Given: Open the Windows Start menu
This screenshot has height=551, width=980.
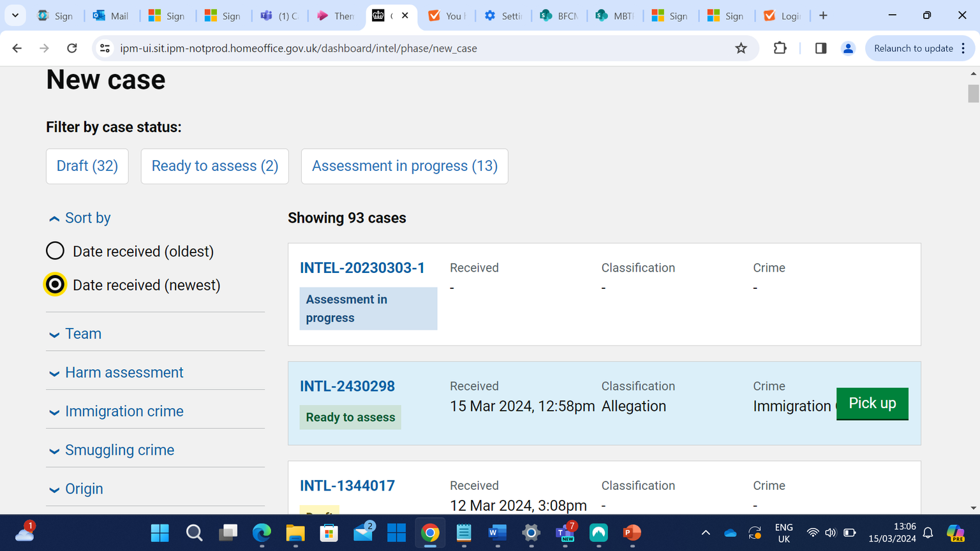Looking at the screenshot, I should [160, 533].
